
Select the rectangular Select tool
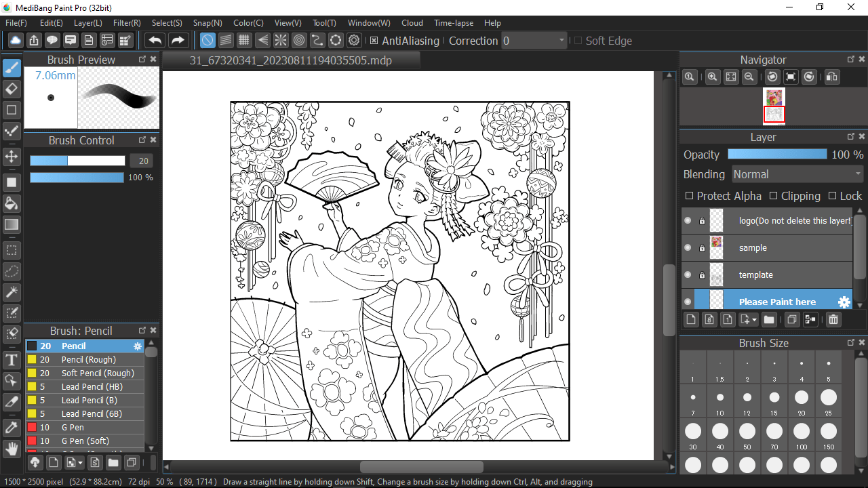coord(12,250)
